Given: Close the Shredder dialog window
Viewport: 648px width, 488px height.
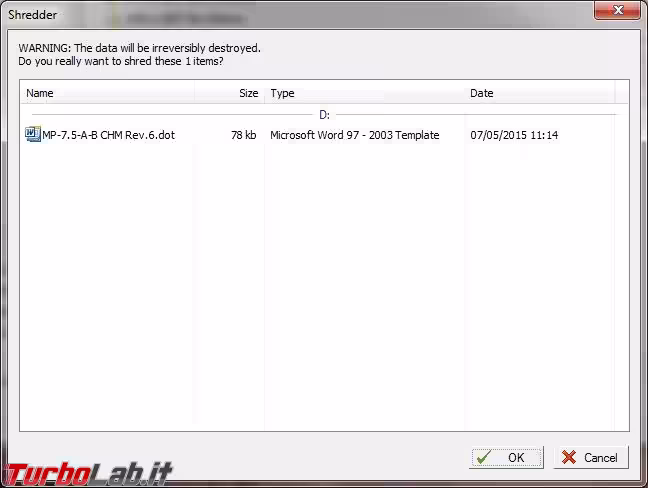Looking at the screenshot, I should pos(617,11).
